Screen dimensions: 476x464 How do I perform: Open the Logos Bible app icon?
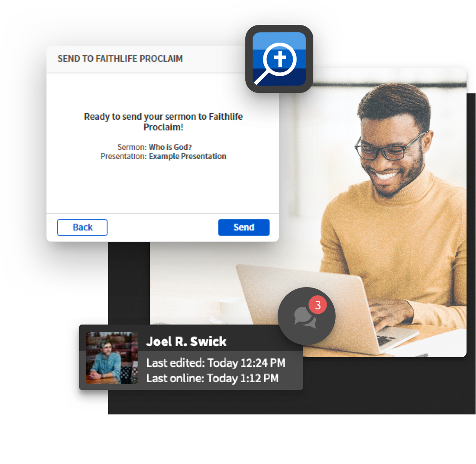(x=279, y=59)
